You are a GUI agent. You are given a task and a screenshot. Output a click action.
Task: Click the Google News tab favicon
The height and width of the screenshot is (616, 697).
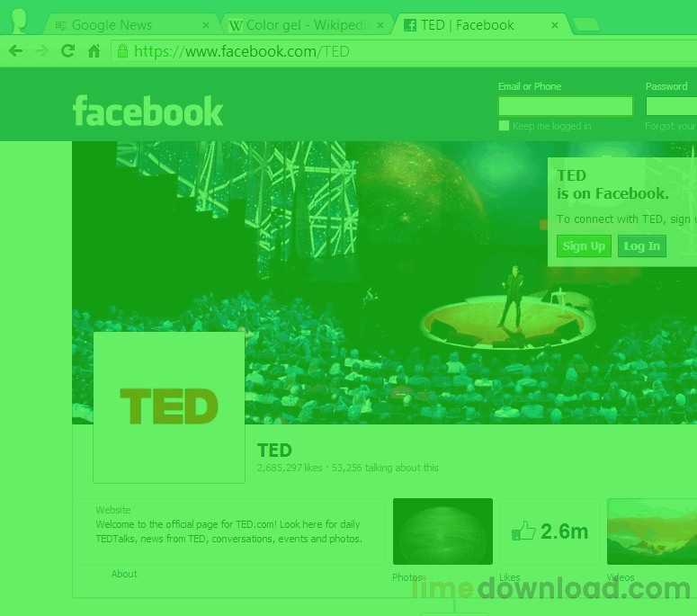61,25
